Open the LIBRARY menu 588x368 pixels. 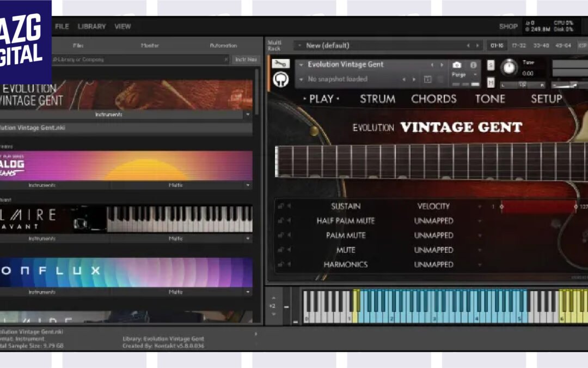[91, 26]
